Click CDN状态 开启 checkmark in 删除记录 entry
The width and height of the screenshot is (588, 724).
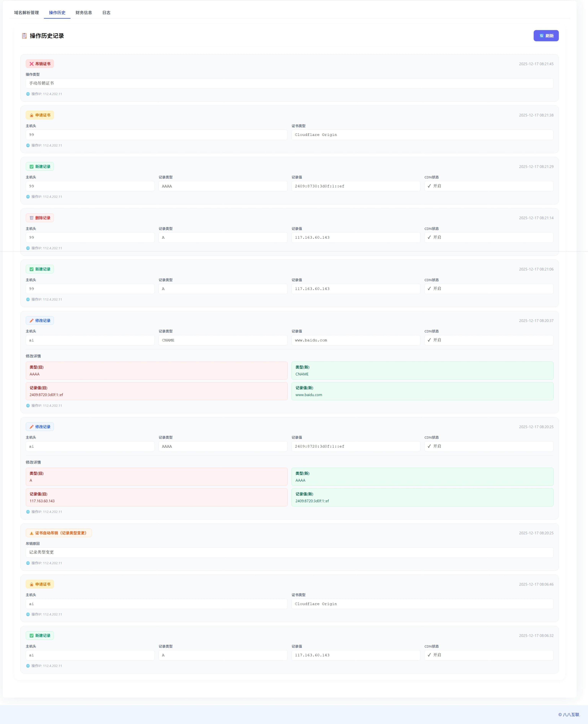[429, 237]
